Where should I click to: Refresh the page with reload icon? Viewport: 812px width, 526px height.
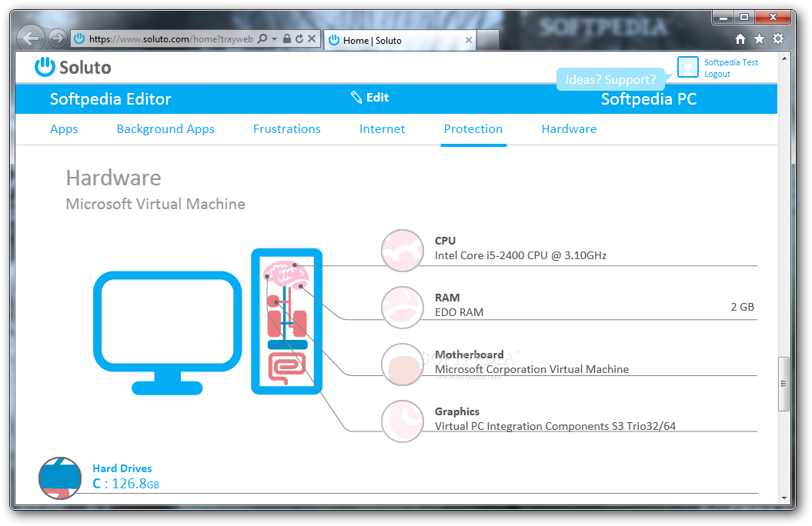coord(299,38)
